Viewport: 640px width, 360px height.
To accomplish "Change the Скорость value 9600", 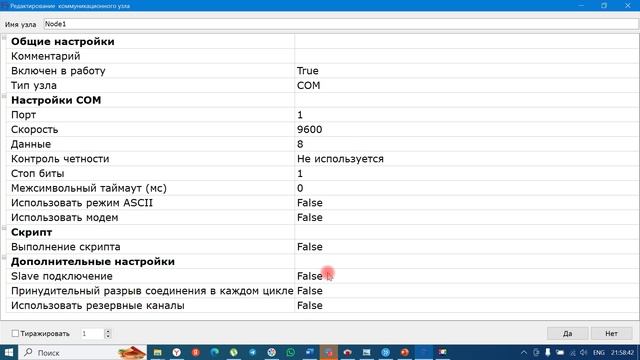I will pos(466,129).
